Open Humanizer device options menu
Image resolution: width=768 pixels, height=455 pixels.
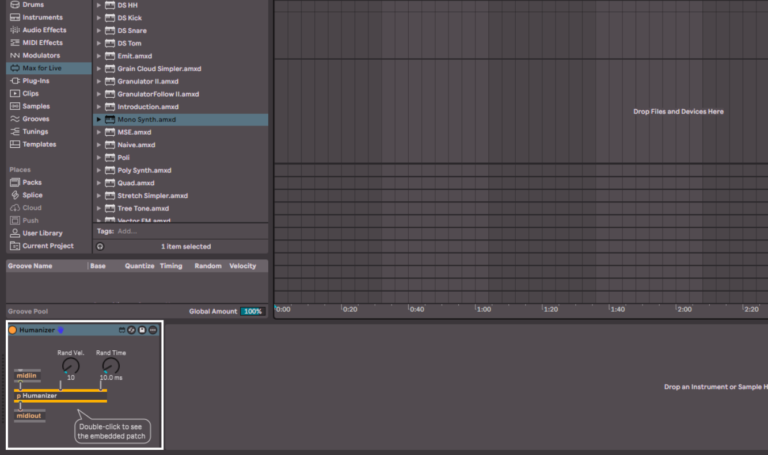pyautogui.click(x=153, y=330)
